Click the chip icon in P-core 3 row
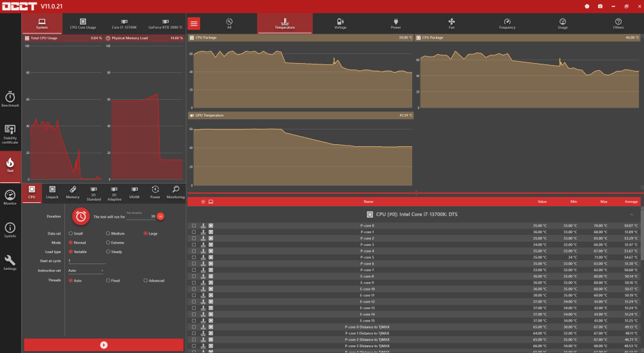 click(211, 245)
